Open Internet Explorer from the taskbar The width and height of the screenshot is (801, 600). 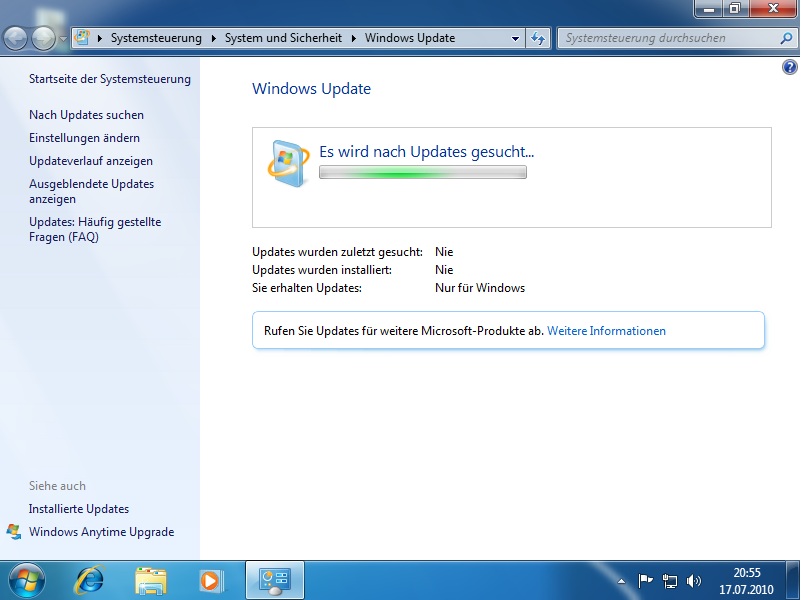pos(91,580)
